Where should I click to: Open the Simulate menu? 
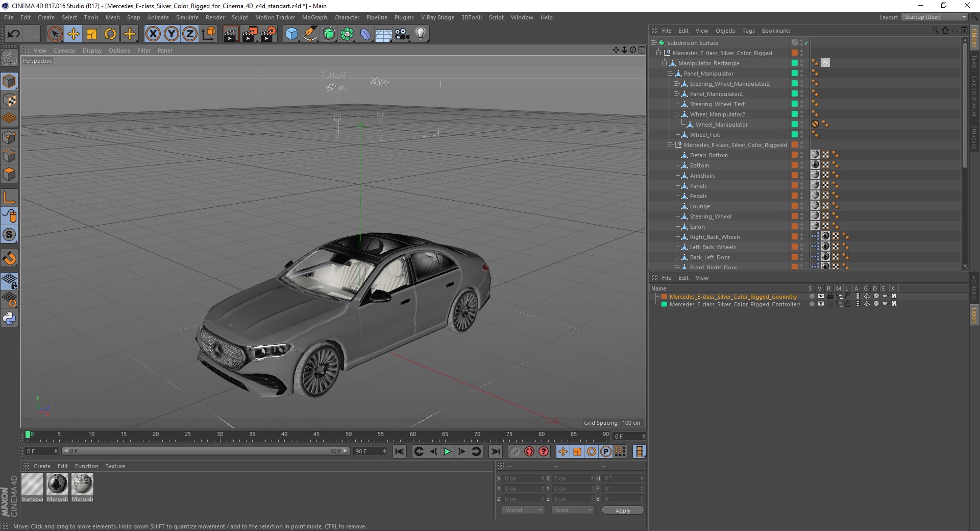tap(187, 17)
